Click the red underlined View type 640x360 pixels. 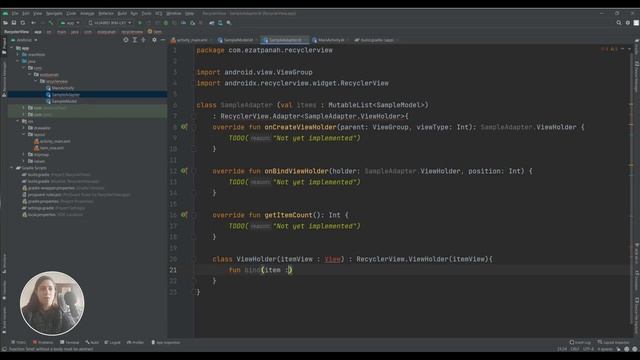332,259
